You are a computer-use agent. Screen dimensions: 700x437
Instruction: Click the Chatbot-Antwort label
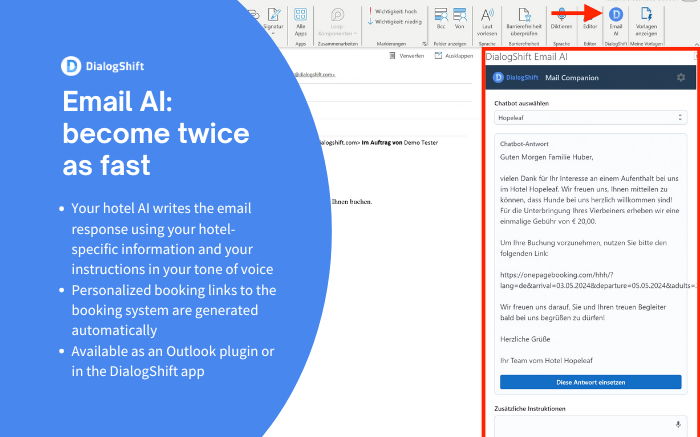pos(524,144)
